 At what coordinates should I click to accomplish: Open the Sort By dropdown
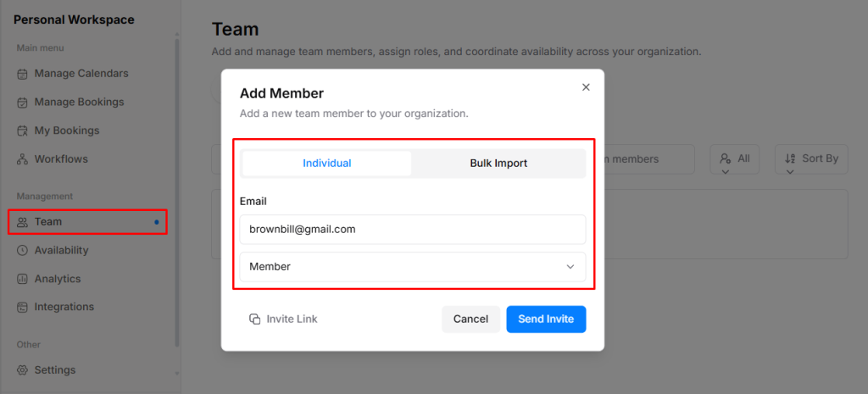click(x=811, y=158)
